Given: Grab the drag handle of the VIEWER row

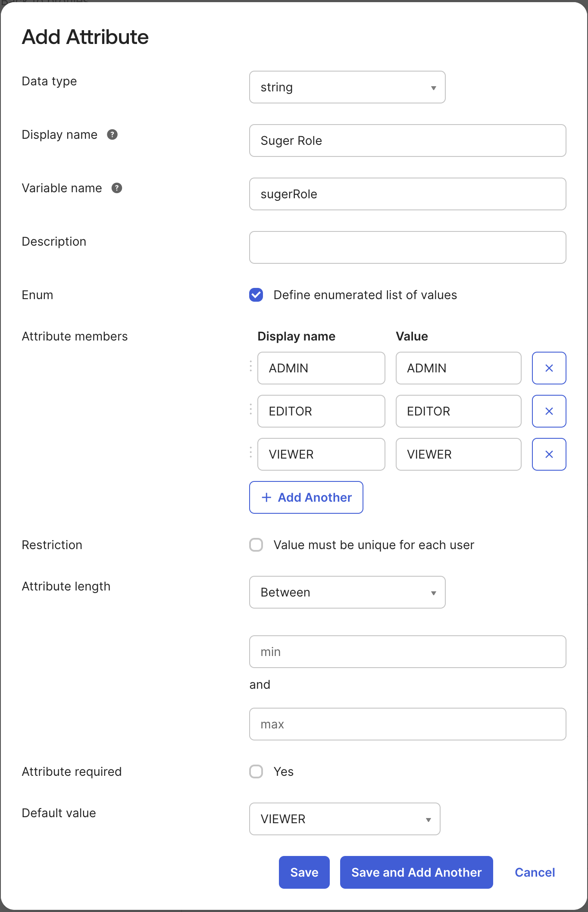Looking at the screenshot, I should [x=251, y=453].
